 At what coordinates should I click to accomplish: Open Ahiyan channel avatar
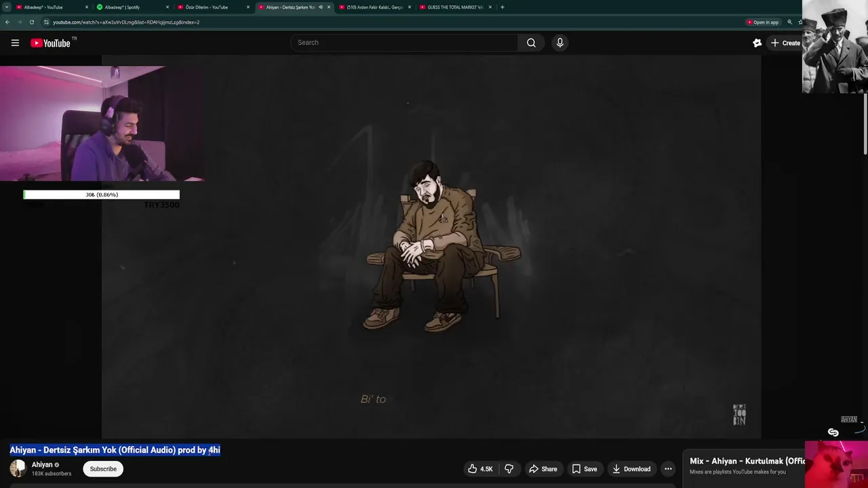tap(18, 468)
